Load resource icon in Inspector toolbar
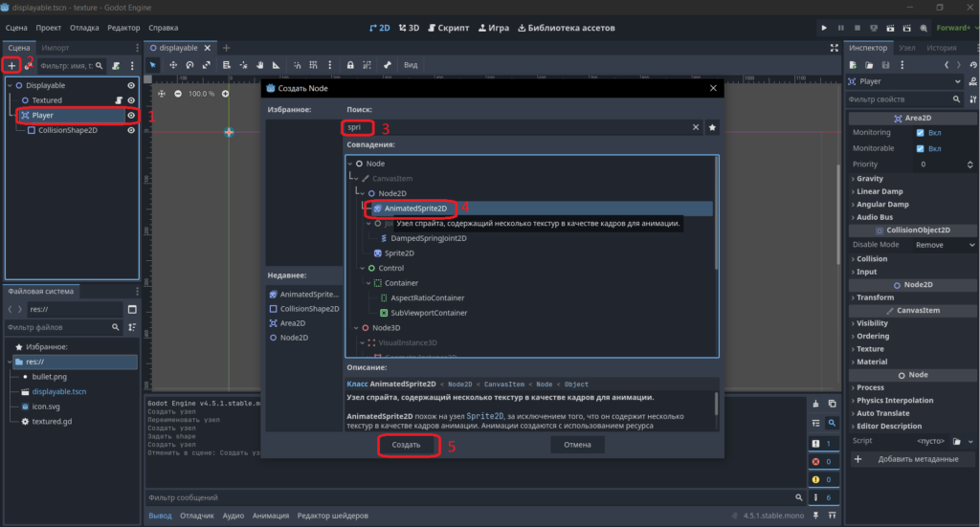Viewport: 980px width, 527px height. (869, 65)
